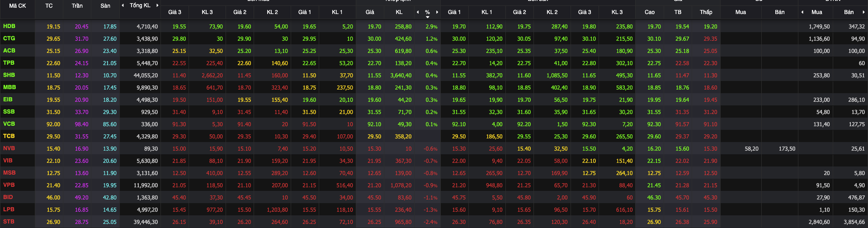Select VPB total volume 11,992,00
The image size is (868, 228).
146,185
